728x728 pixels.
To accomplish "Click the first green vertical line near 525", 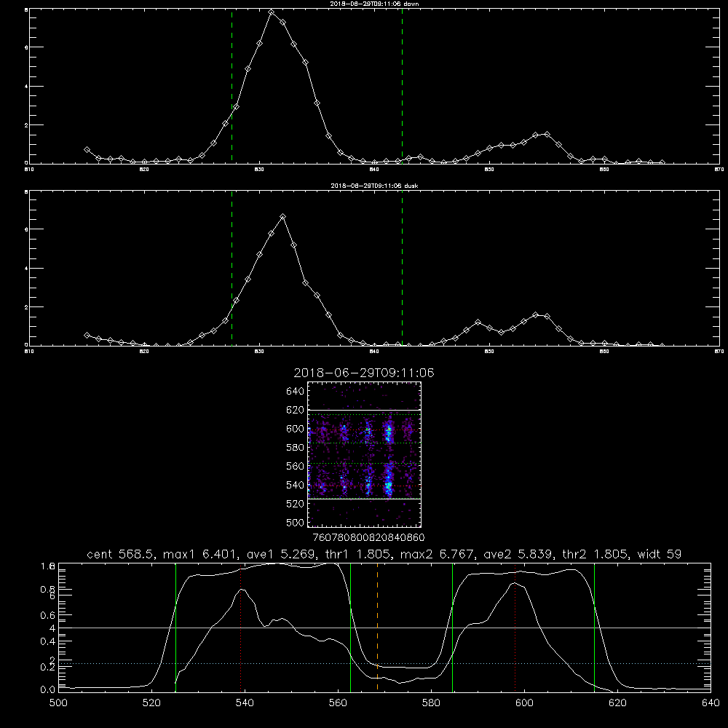I will (175, 627).
